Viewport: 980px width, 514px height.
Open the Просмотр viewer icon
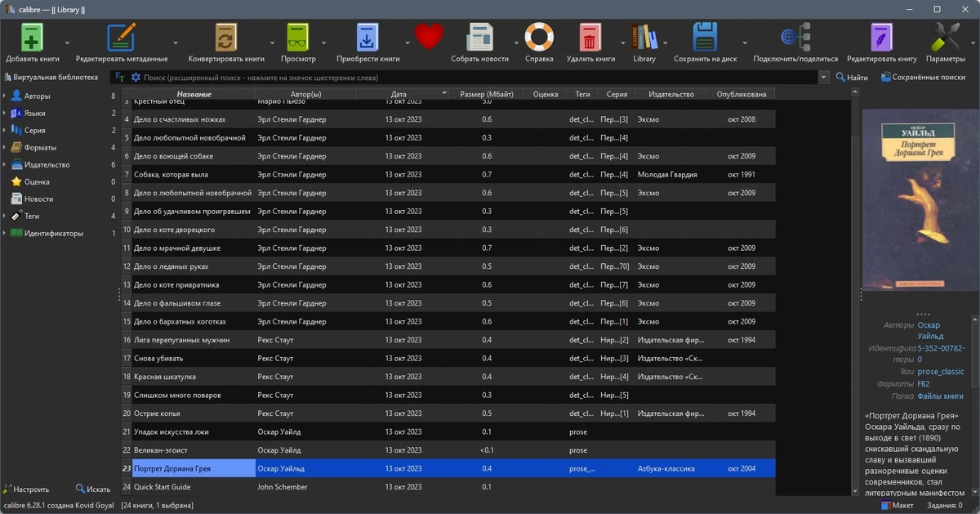tap(298, 38)
